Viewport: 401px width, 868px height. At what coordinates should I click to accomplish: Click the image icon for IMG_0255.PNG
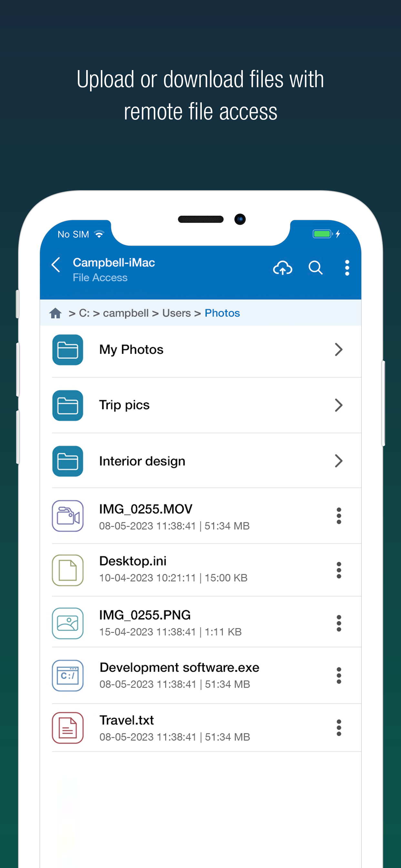68,623
